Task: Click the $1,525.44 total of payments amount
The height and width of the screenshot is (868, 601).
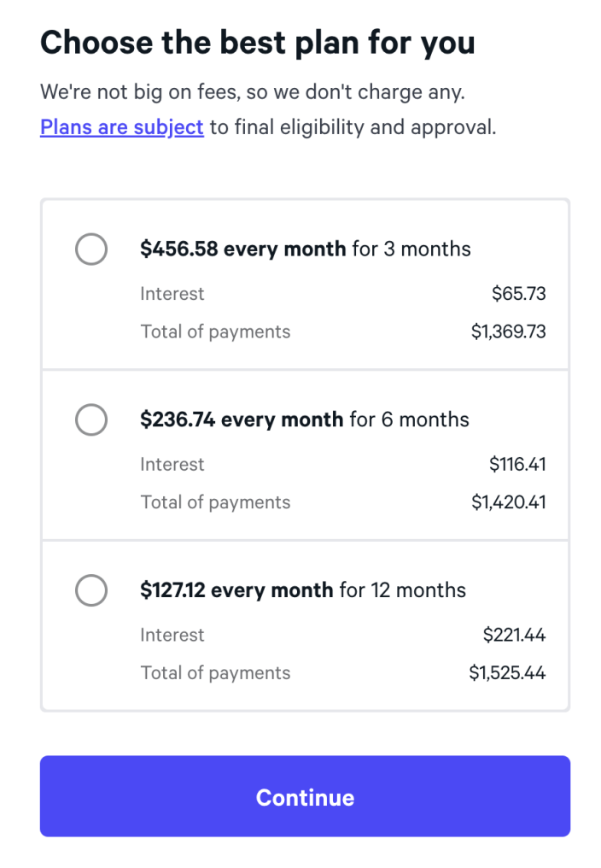Action: coord(507,672)
